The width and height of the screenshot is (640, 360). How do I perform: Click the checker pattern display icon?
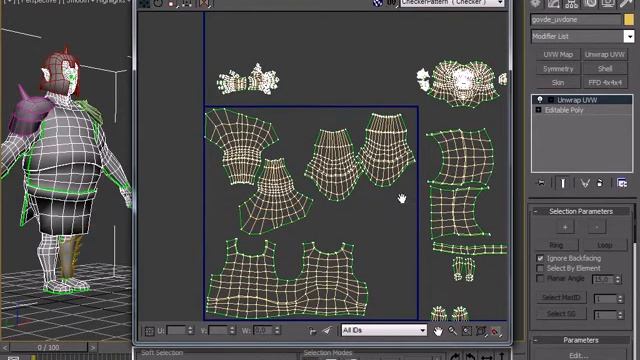point(378,3)
